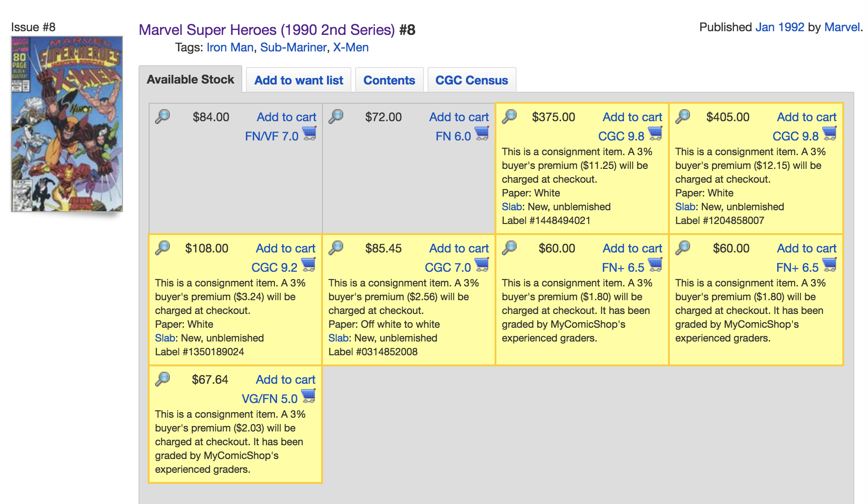Click the $375.00 price text

(x=553, y=117)
